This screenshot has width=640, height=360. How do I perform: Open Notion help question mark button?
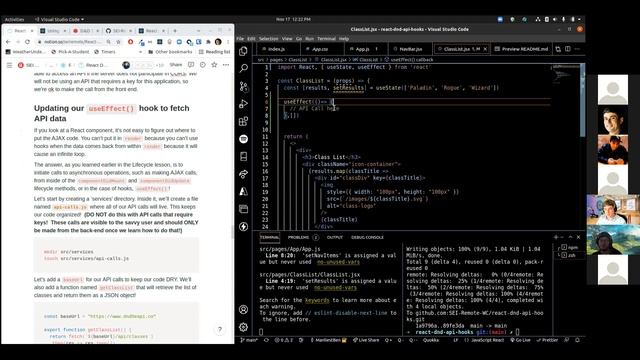220,329
